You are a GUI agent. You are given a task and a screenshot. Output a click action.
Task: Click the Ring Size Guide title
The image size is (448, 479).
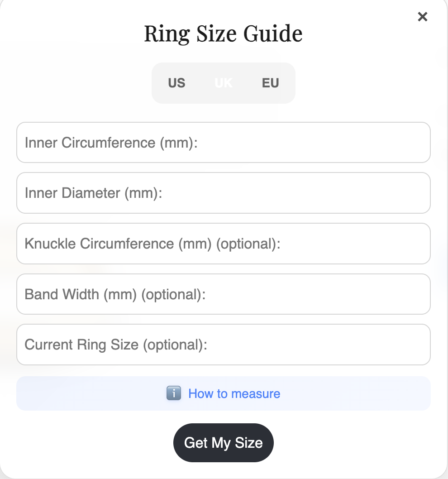coord(223,33)
